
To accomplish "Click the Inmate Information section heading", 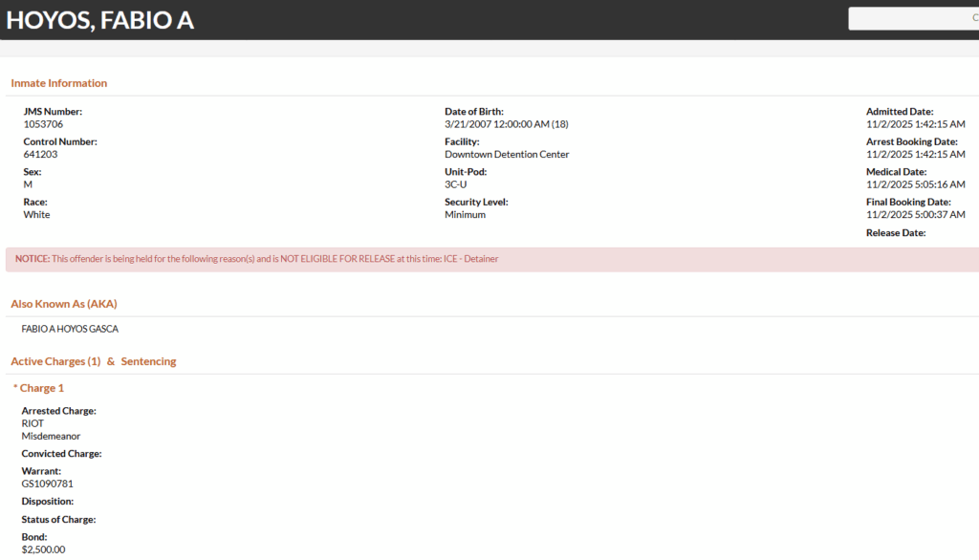I will pyautogui.click(x=59, y=83).
